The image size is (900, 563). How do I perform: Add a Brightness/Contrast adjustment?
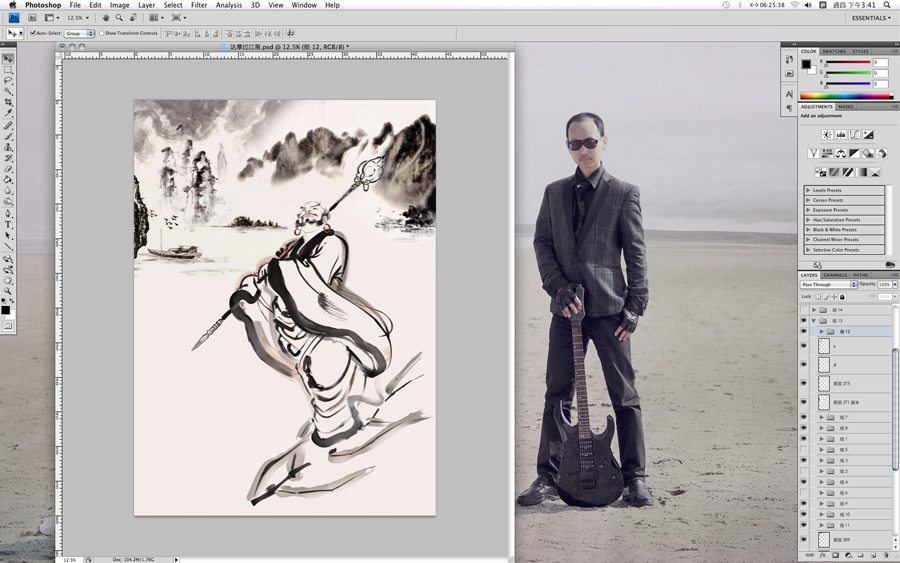pos(827,134)
